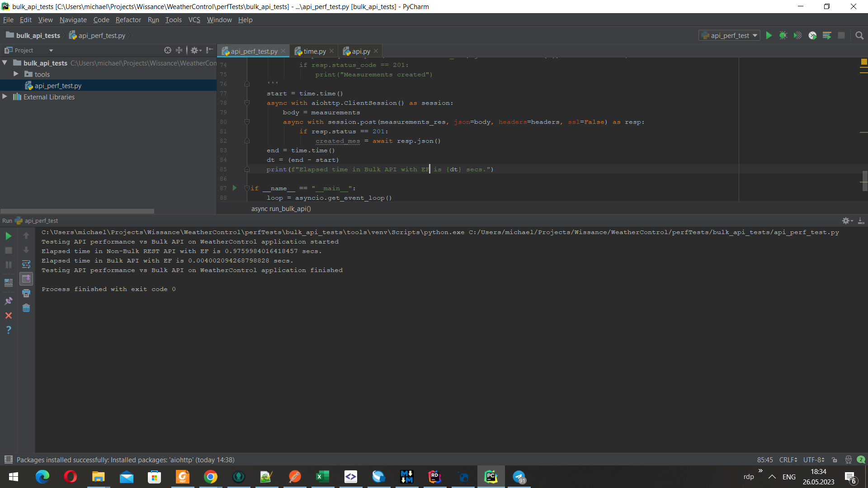Click the print console output icon

pyautogui.click(x=26, y=294)
